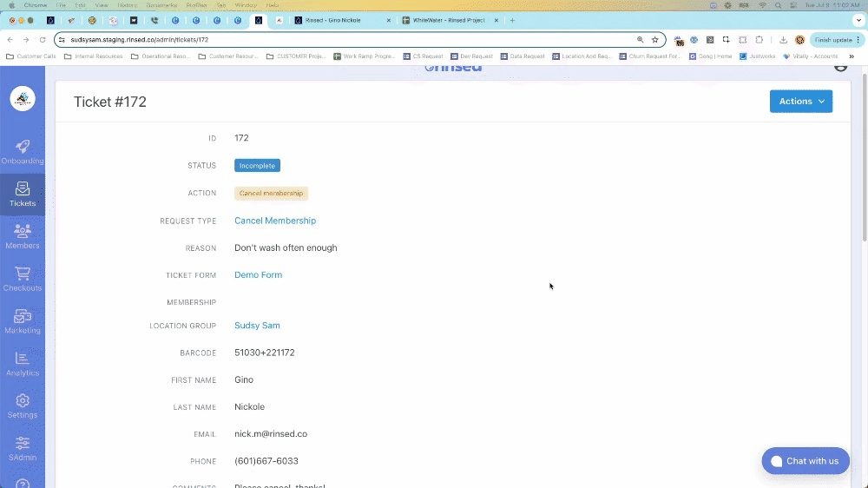Click the Cancel membership action badge

[x=271, y=194]
